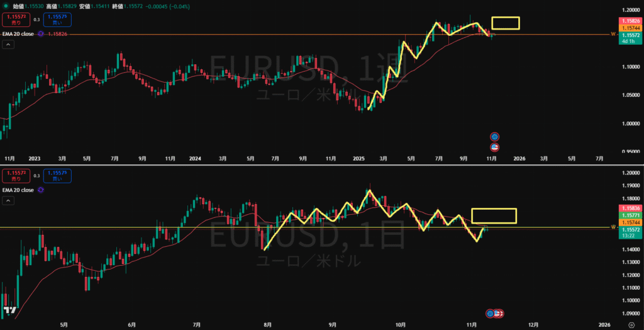Click the green symbol status dot at top left

(6, 6)
